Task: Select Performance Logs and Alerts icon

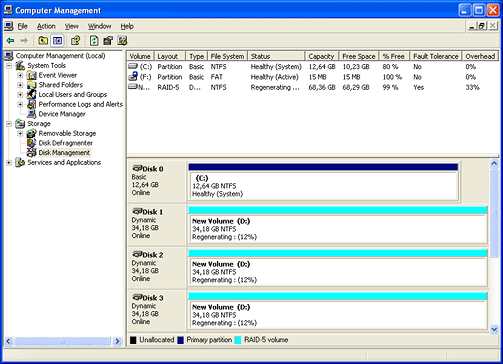Action: (x=31, y=104)
